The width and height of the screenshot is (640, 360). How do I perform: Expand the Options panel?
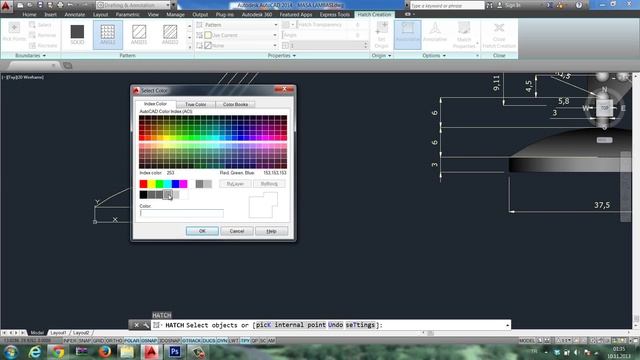click(434, 55)
